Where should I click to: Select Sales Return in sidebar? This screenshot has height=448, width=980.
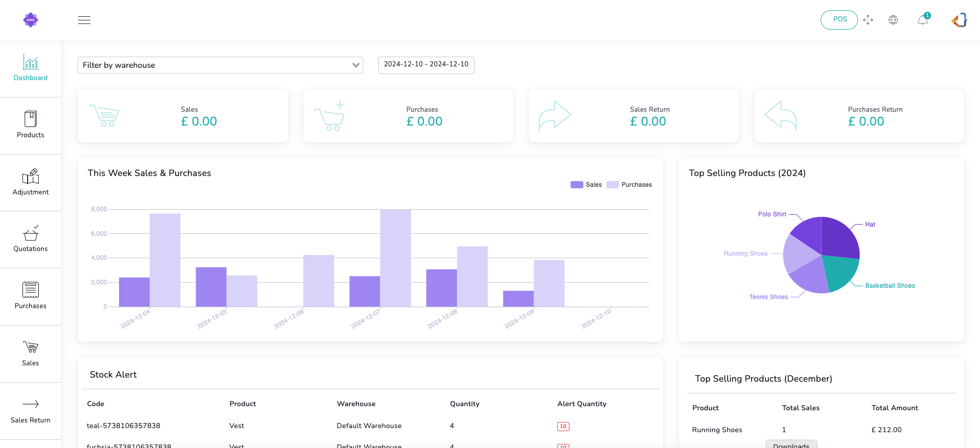click(31, 410)
